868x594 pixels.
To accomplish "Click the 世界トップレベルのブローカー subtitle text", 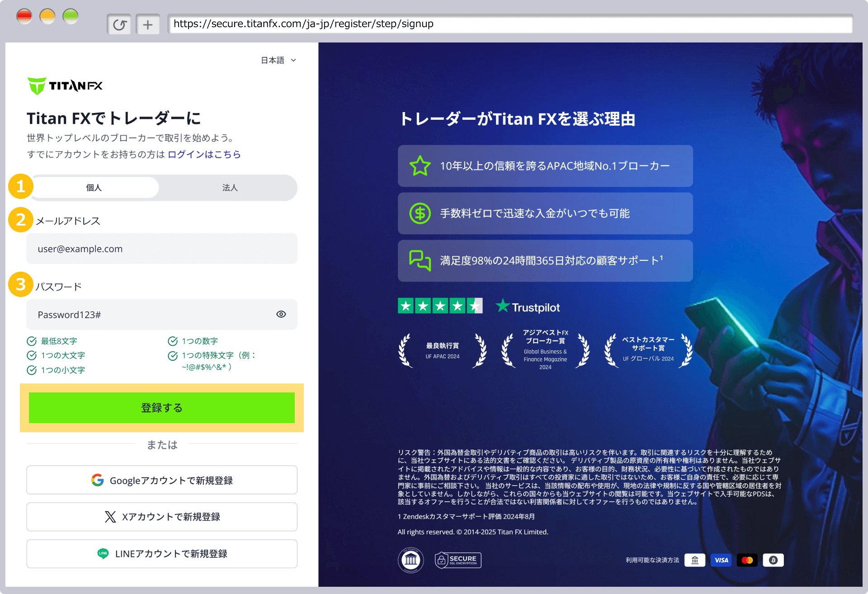I will point(130,138).
